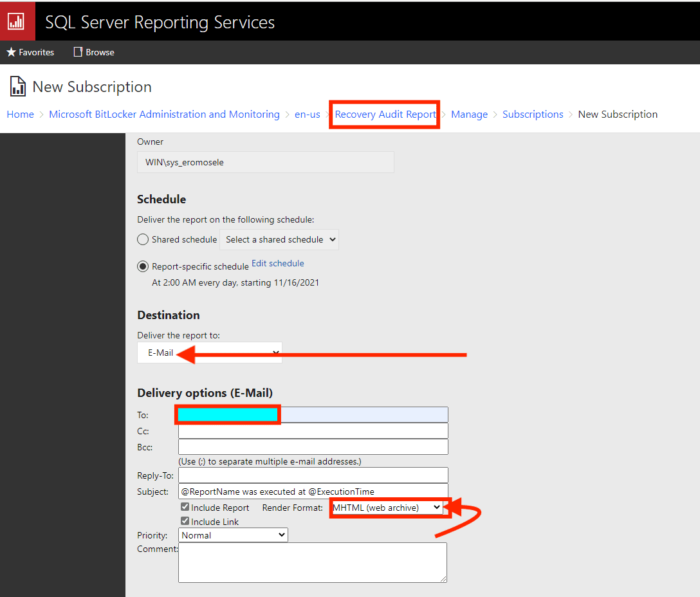Select the Report-specific schedule radio button

click(x=143, y=266)
